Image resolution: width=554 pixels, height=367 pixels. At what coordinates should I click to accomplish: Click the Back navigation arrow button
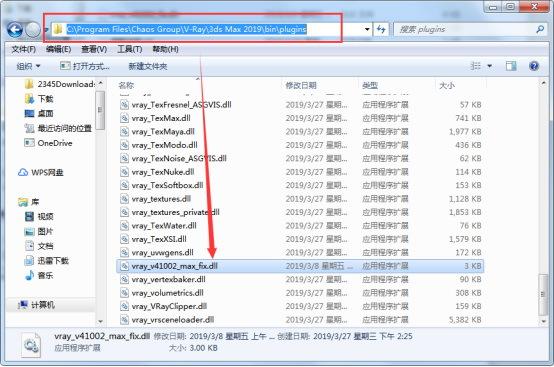tap(15, 30)
